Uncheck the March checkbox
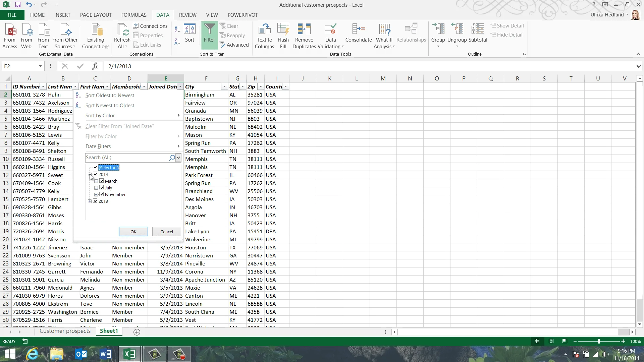The height and width of the screenshot is (362, 644). 102,181
